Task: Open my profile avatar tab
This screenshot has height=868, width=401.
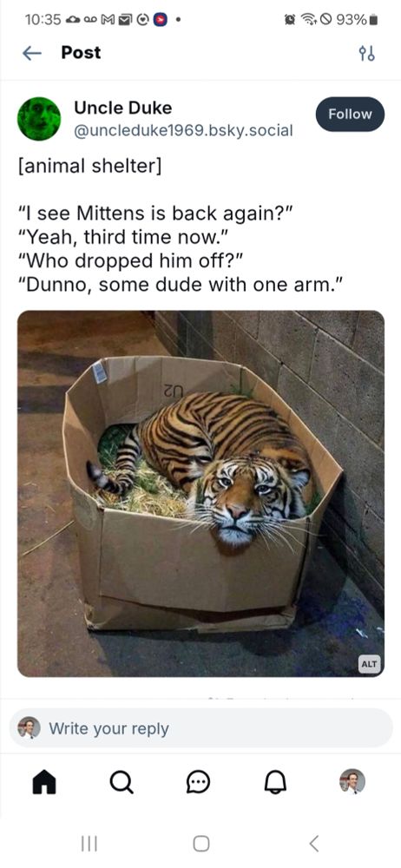Action: 352,782
